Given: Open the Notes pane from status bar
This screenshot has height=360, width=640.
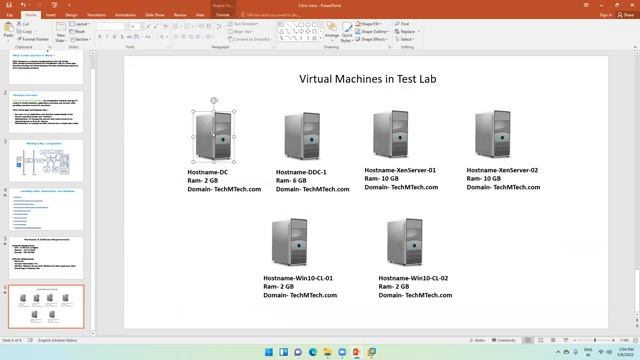Looking at the screenshot, I should 477,340.
